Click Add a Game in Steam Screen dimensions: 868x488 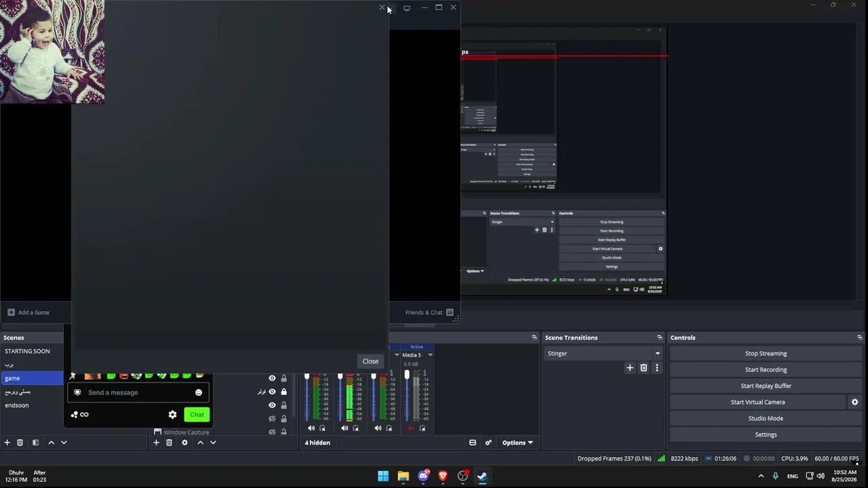coord(28,312)
